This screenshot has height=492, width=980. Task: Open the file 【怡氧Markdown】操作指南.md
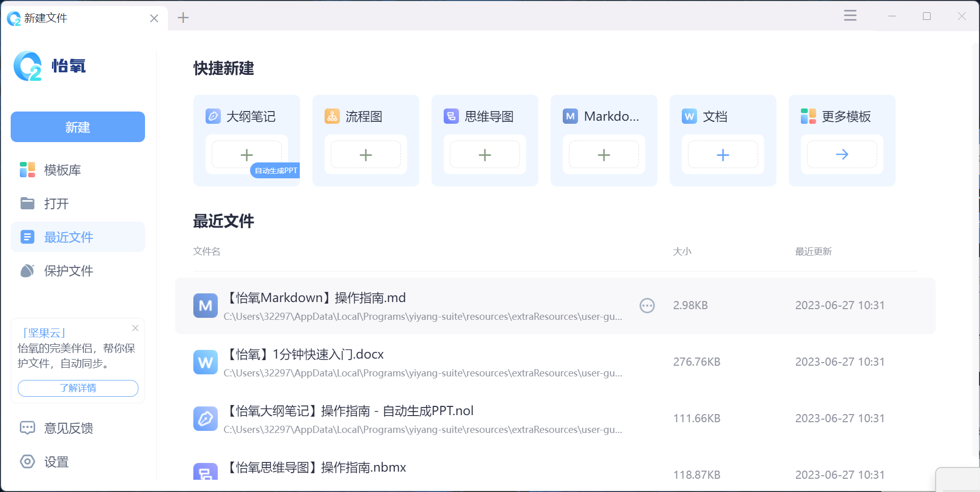pyautogui.click(x=555, y=306)
